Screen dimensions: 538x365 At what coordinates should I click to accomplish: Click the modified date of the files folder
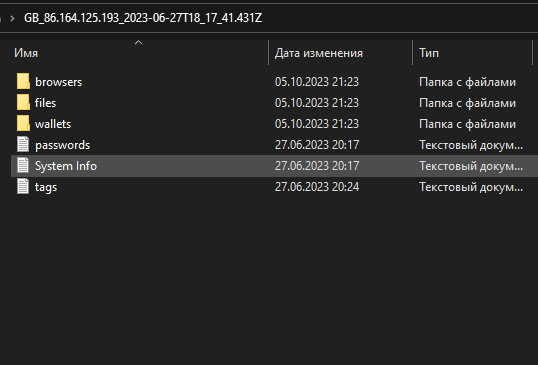317,103
